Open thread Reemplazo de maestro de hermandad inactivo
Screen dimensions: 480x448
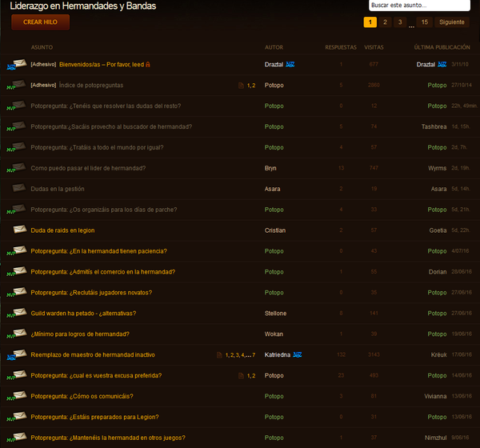click(93, 354)
